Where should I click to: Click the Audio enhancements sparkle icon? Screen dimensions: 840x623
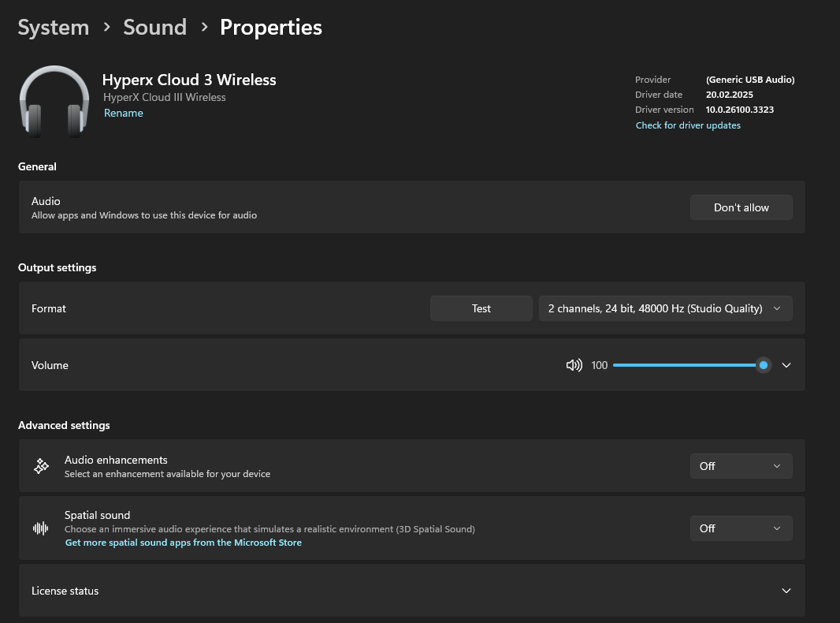coord(42,466)
